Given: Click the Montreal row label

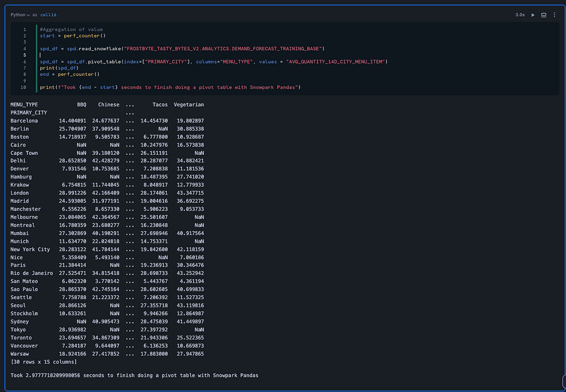Looking at the screenshot, I should pyautogui.click(x=22, y=225).
